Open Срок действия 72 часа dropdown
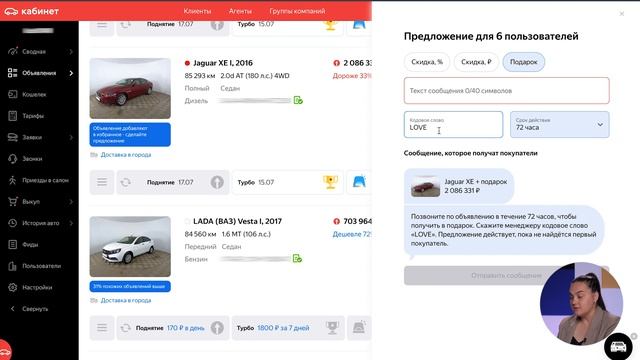This screenshot has height=360, width=640. [x=560, y=124]
